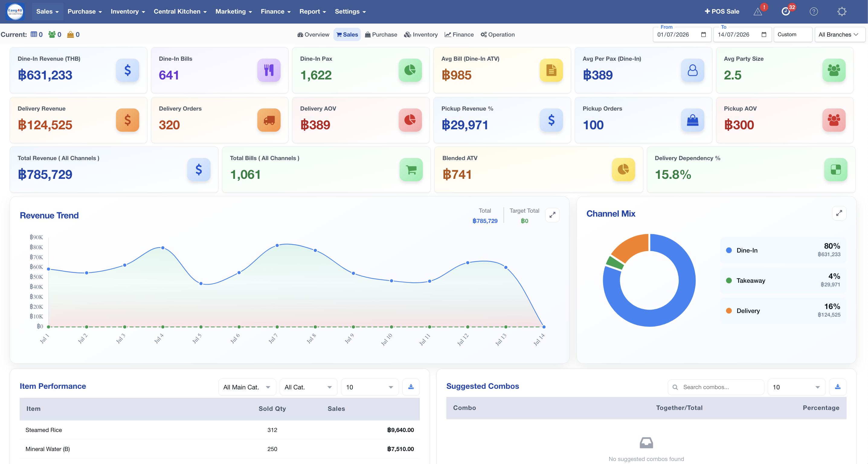Image resolution: width=868 pixels, height=464 pixels.
Task: Open the Central Kitchen menu
Action: click(x=180, y=11)
